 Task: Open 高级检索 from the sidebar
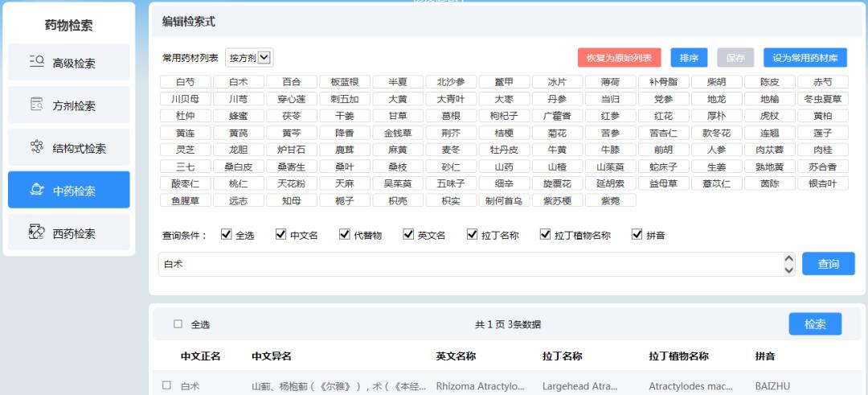tap(68, 63)
